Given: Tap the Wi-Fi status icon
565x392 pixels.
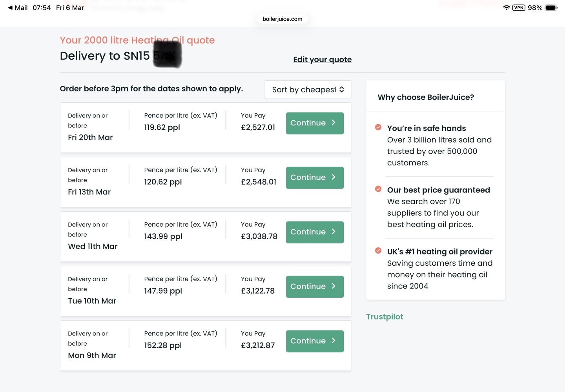Looking at the screenshot, I should pos(506,8).
